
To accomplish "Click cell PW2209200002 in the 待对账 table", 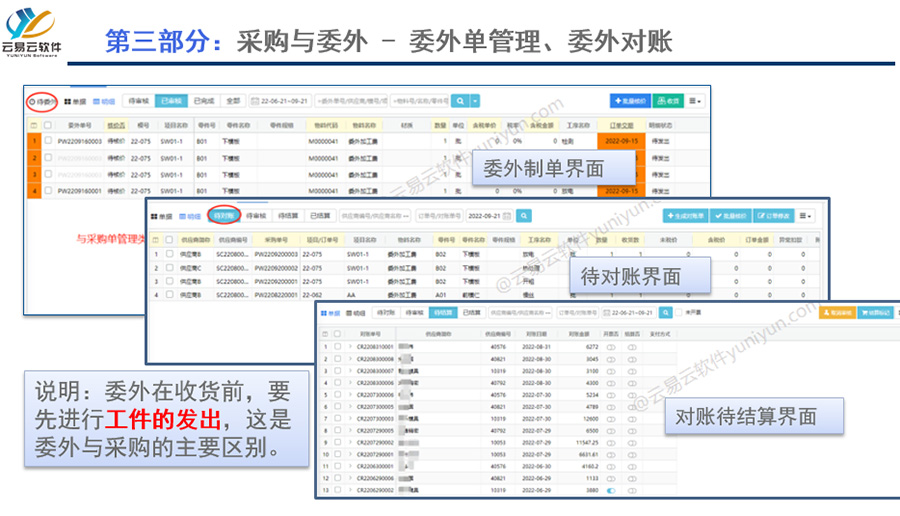I will click(x=276, y=268).
